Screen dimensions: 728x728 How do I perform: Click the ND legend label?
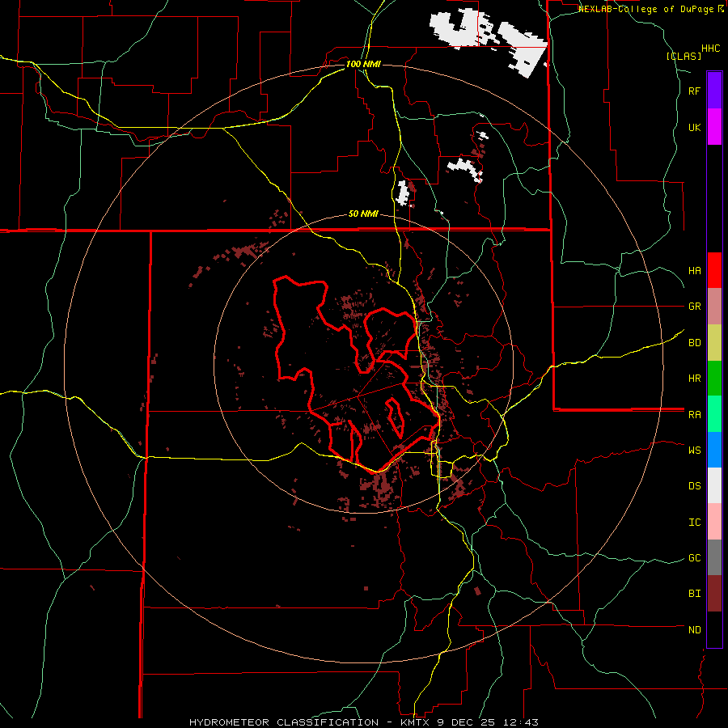(x=694, y=629)
